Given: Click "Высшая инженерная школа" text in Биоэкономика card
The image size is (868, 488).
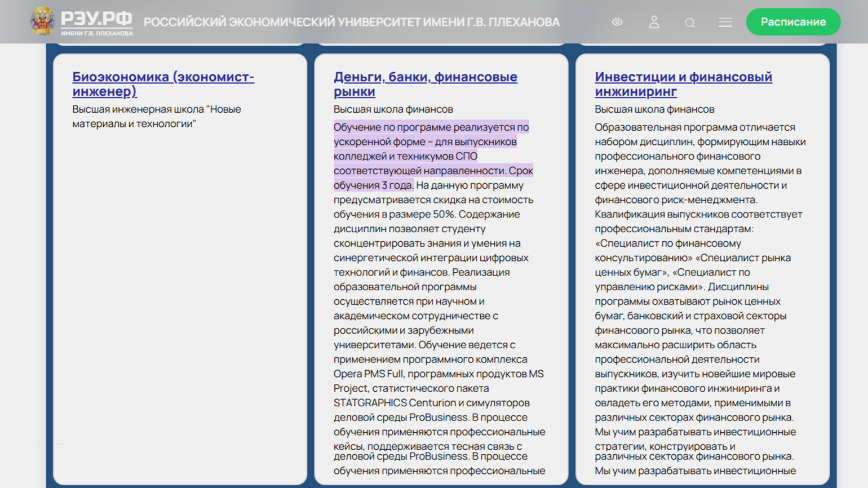Looking at the screenshot, I should 139,109.
